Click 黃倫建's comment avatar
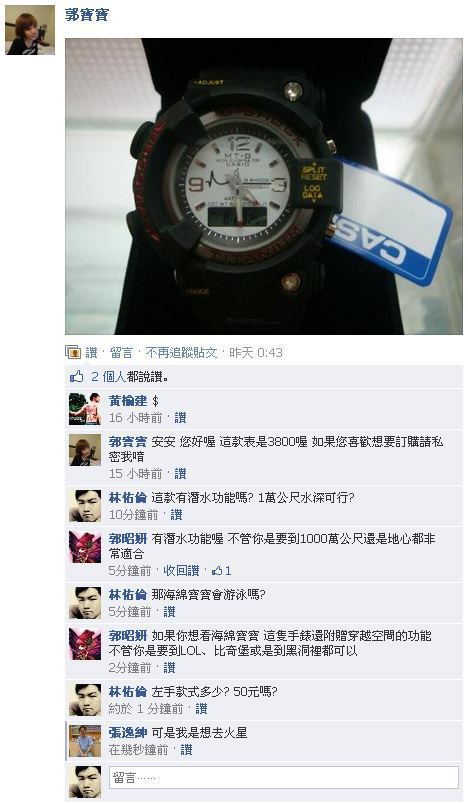 click(x=85, y=409)
